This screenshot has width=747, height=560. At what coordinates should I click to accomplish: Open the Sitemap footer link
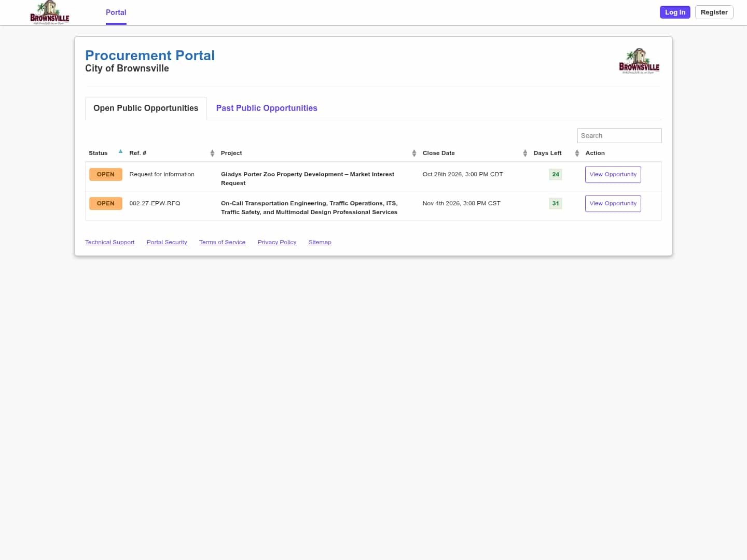[320, 242]
